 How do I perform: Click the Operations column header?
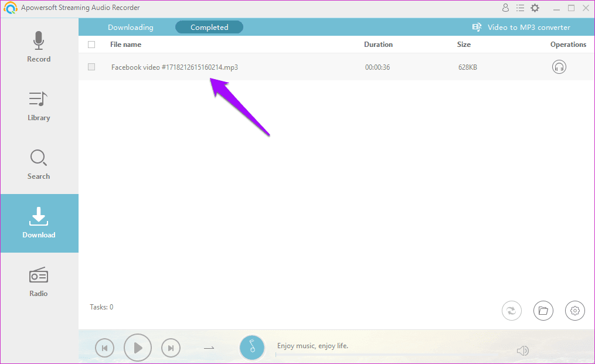(568, 45)
